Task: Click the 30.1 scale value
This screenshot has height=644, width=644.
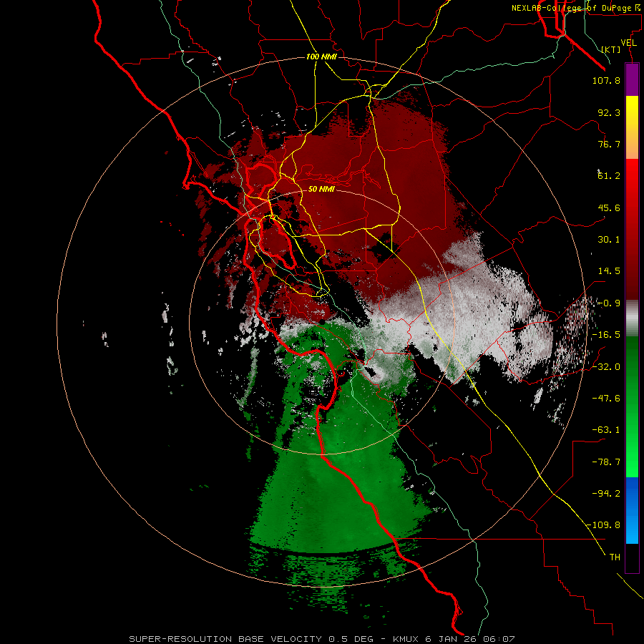Action: click(x=609, y=240)
